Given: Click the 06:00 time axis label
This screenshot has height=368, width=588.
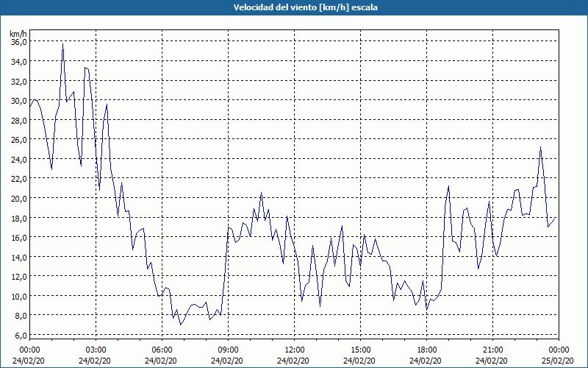Looking at the screenshot, I should 162,350.
